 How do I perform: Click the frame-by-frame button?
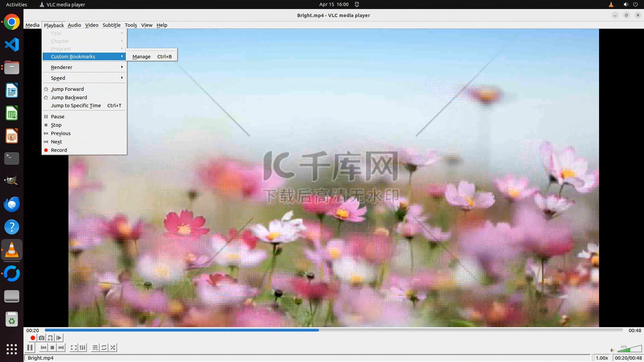(59, 338)
